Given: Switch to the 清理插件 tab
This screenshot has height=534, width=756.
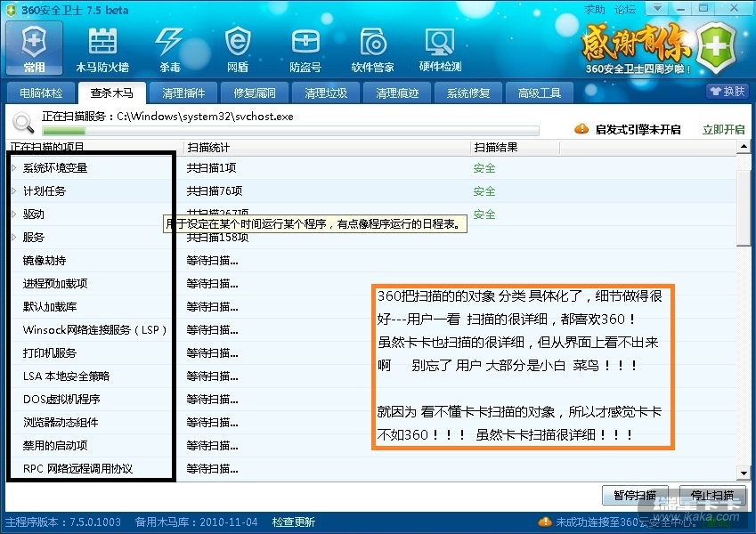Looking at the screenshot, I should (183, 93).
